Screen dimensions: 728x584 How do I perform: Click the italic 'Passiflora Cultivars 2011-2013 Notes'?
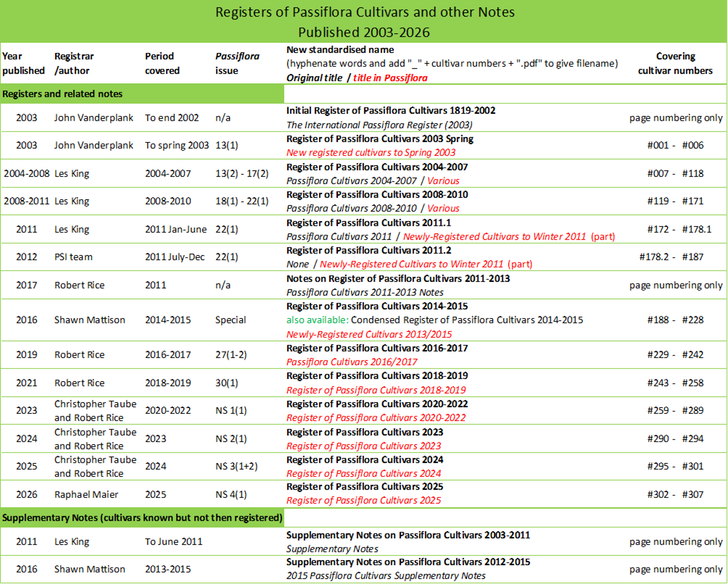pos(365,292)
